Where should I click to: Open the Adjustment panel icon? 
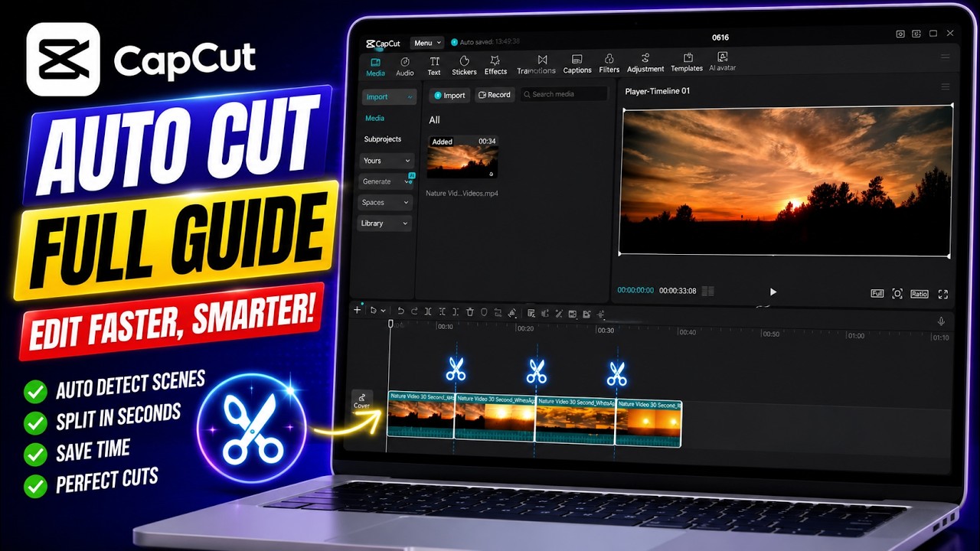pos(645,58)
